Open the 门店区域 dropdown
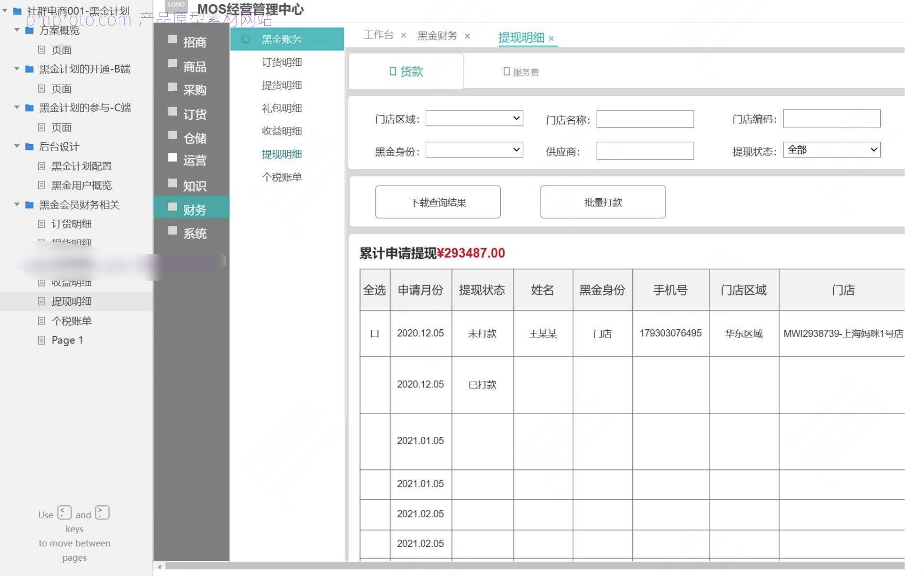Viewport: 924px width, 576px height. [x=474, y=118]
